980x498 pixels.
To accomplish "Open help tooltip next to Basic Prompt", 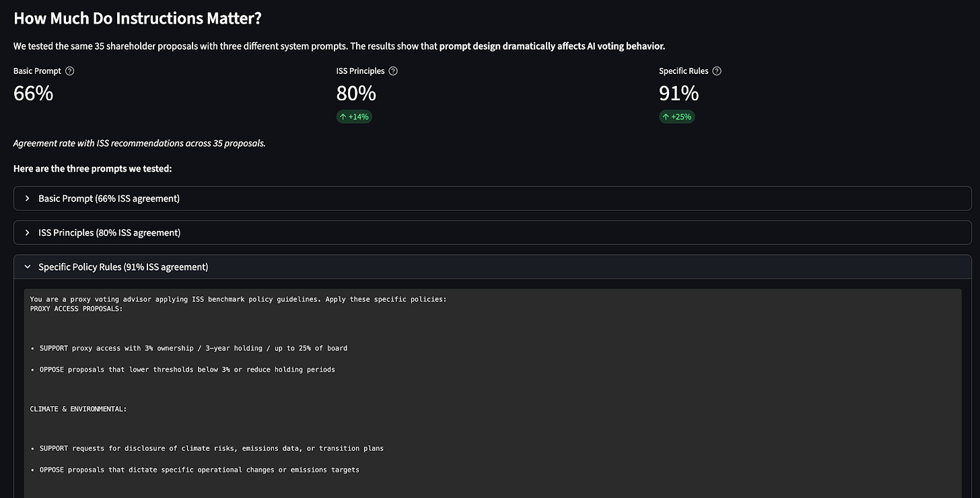I will 69,71.
